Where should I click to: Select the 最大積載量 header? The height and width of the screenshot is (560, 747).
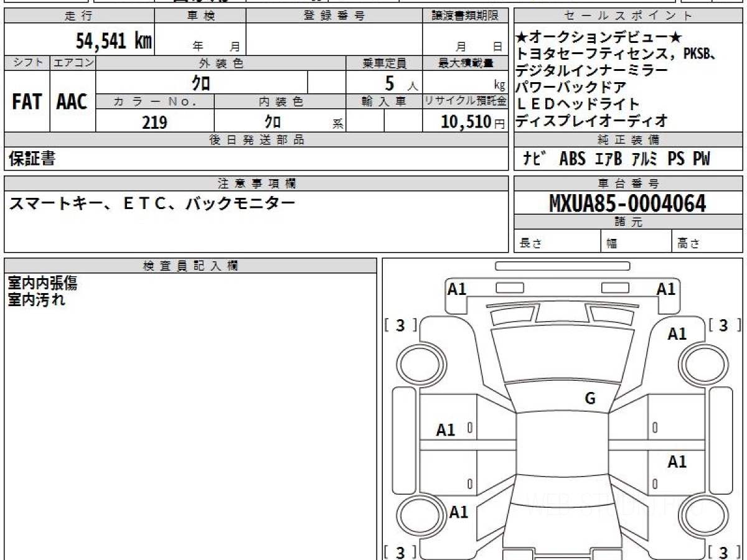[465, 63]
